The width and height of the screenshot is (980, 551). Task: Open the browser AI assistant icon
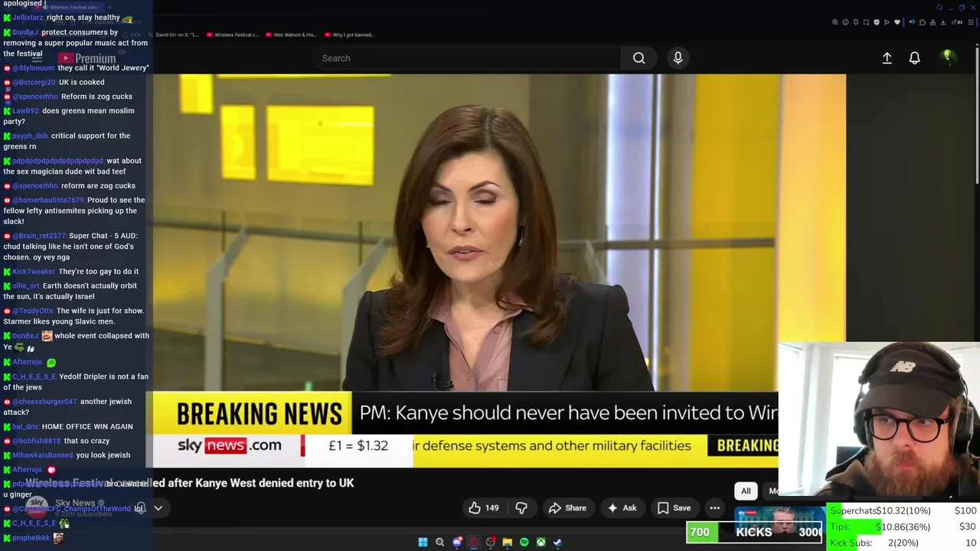click(x=956, y=22)
